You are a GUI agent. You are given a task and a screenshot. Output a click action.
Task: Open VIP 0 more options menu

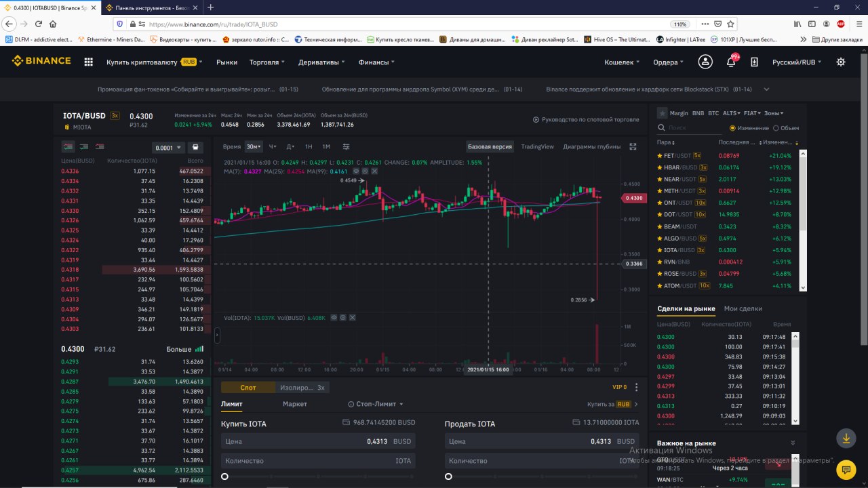(x=636, y=387)
